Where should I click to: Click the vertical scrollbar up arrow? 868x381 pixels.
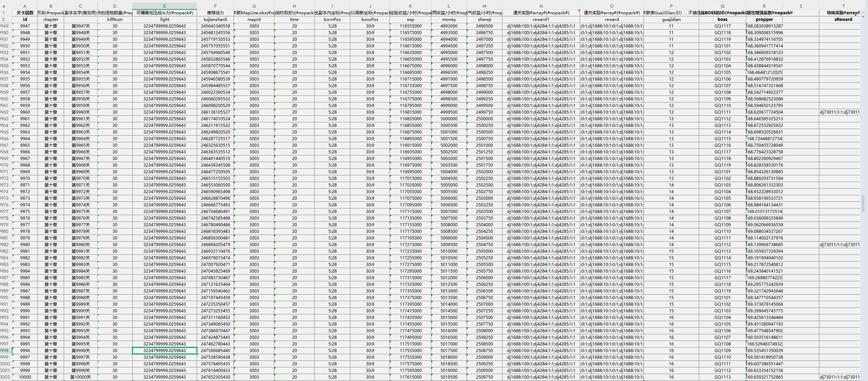coord(864,16)
